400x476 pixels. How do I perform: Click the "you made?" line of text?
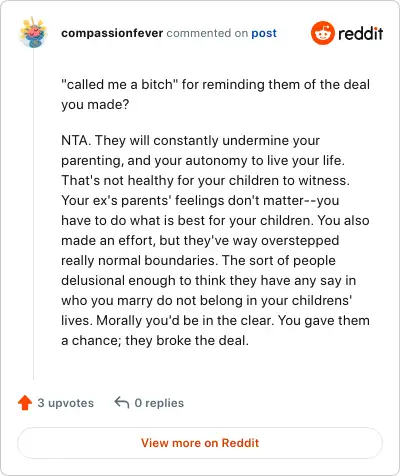click(x=95, y=105)
